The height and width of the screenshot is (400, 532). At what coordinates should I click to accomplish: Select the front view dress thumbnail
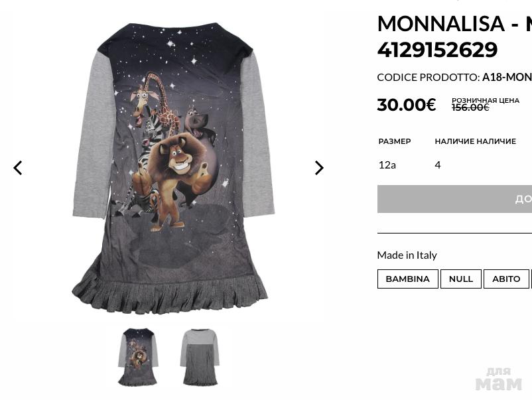click(138, 357)
